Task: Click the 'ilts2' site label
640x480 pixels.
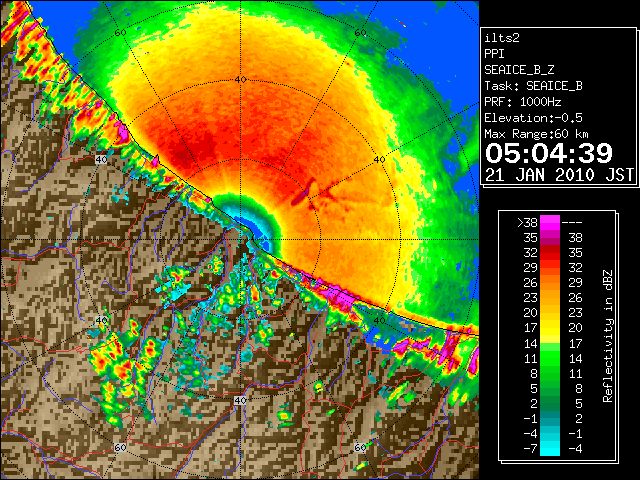Action: (x=502, y=38)
